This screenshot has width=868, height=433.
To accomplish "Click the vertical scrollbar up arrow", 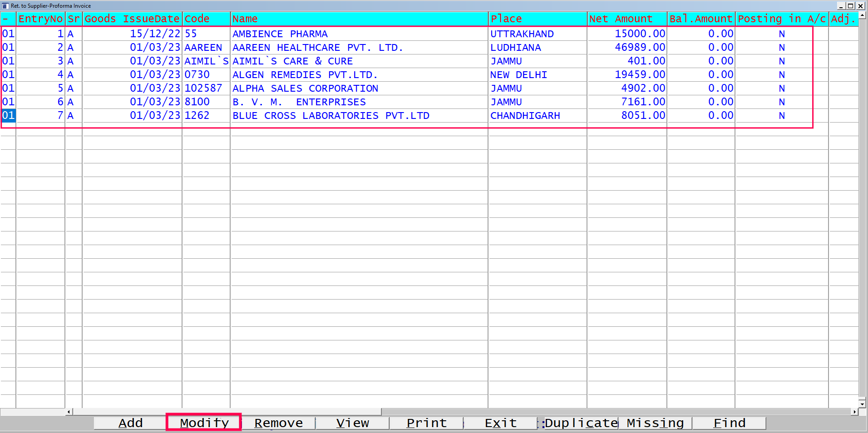I will pos(863,15).
